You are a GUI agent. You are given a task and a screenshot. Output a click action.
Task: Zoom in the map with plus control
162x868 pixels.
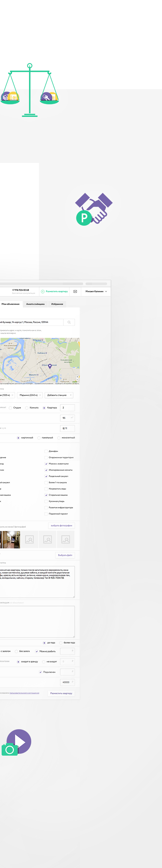pyautogui.click(x=77, y=377)
